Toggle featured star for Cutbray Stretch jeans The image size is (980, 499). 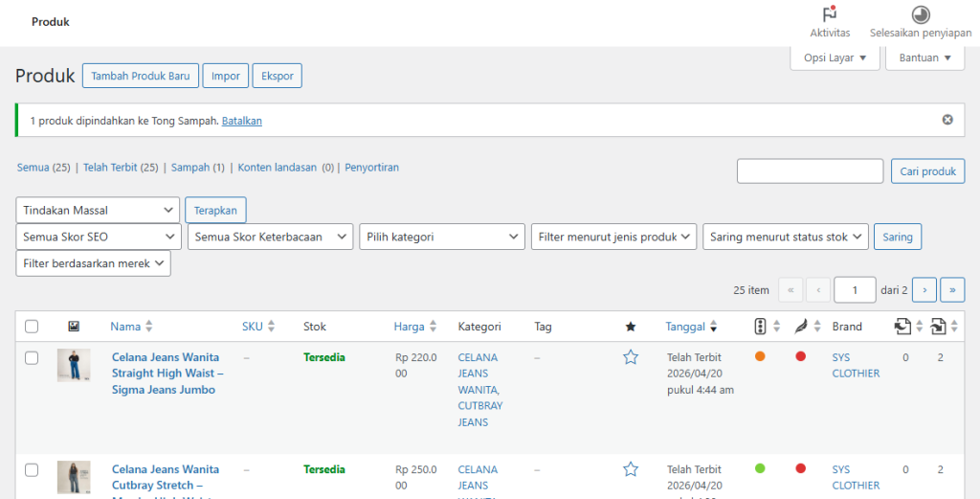pyautogui.click(x=631, y=469)
